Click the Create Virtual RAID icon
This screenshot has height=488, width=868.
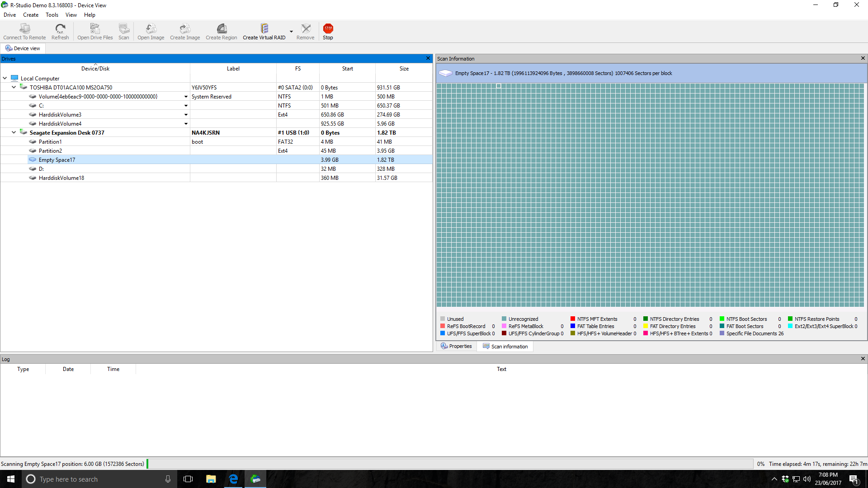pos(264,32)
